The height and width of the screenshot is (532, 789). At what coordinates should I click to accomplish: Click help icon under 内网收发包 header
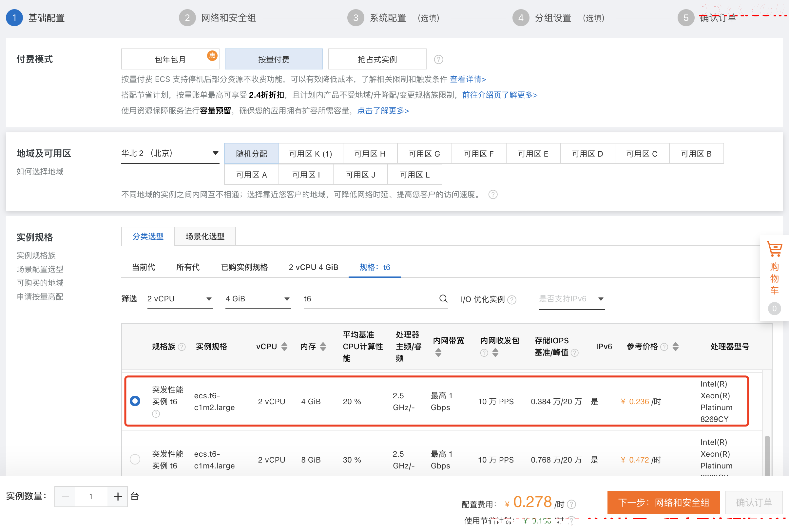pyautogui.click(x=484, y=353)
